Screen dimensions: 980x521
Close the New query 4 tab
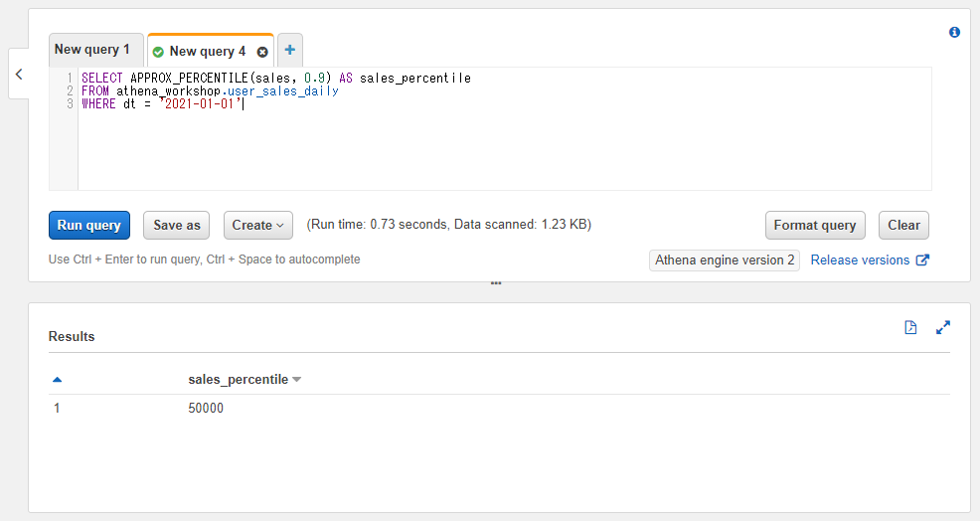tap(262, 52)
